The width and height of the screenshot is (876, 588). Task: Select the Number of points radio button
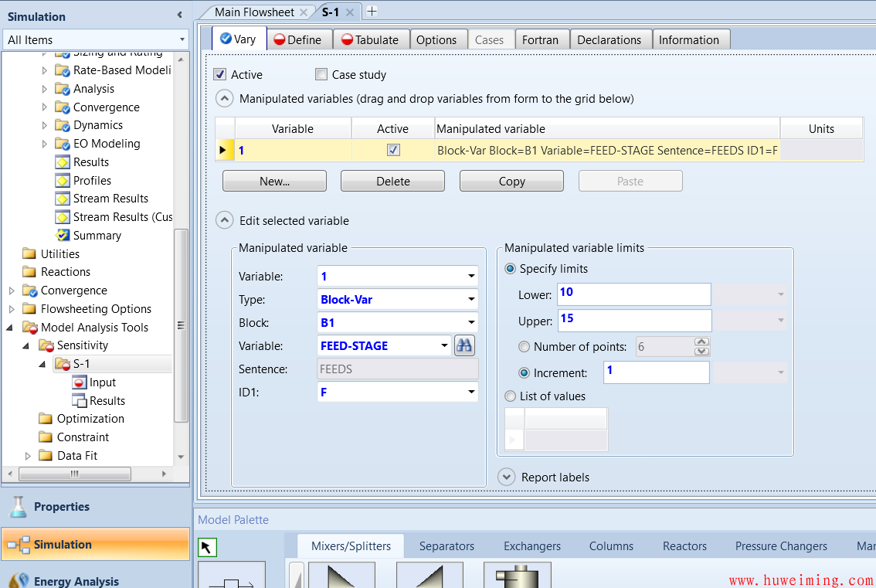pos(525,347)
